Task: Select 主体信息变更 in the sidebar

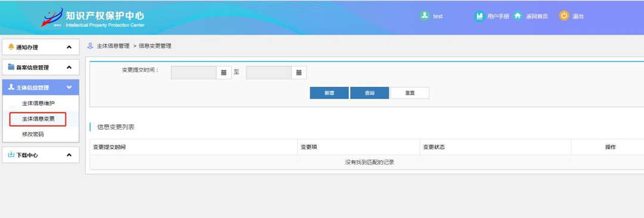Action: click(x=38, y=119)
